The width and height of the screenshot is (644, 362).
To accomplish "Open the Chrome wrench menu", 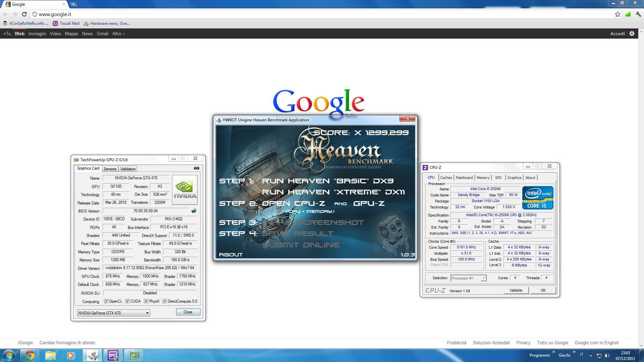I will (638, 14).
